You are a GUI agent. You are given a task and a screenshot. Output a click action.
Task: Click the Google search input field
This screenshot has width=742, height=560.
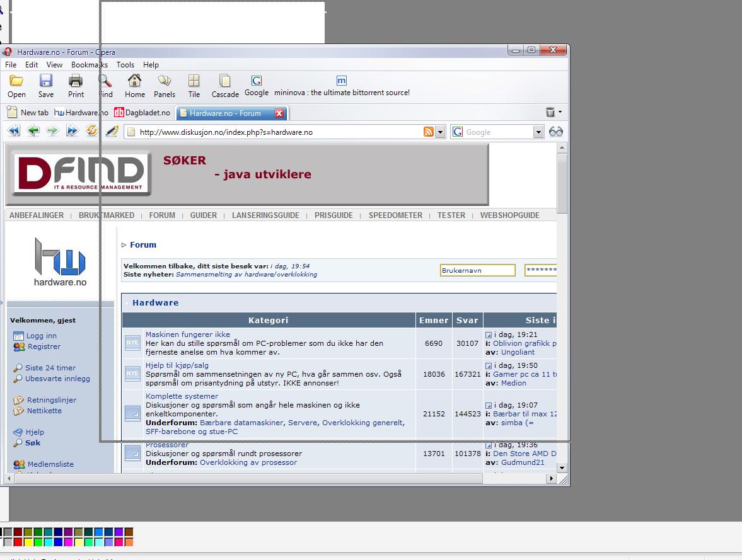click(x=497, y=132)
